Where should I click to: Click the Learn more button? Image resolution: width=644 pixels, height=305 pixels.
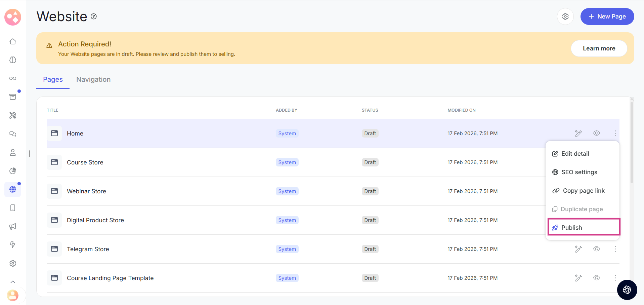pyautogui.click(x=599, y=48)
